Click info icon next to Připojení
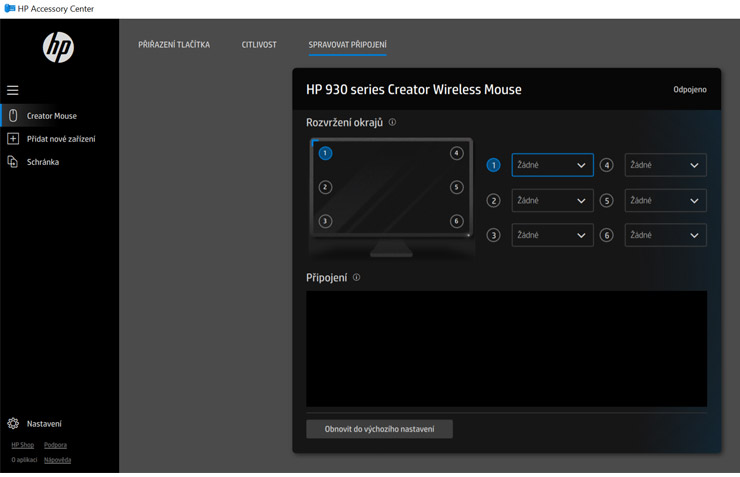The image size is (740, 477). pyautogui.click(x=356, y=277)
